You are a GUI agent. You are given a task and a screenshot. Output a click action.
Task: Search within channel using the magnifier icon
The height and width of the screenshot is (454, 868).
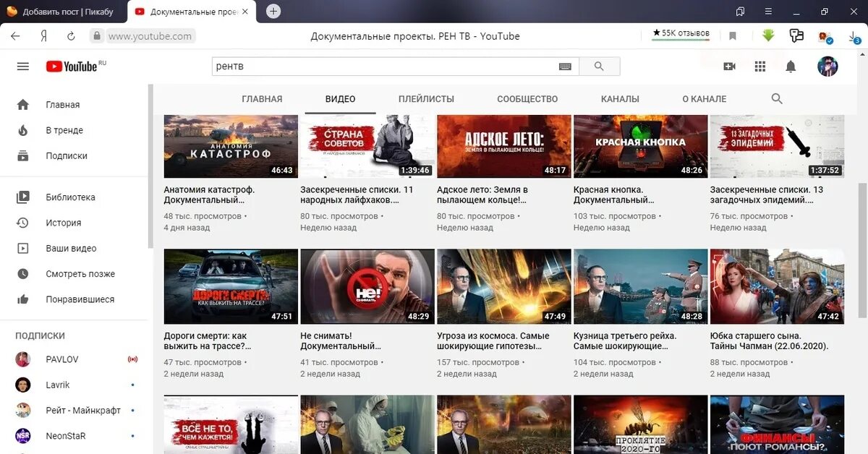click(777, 99)
